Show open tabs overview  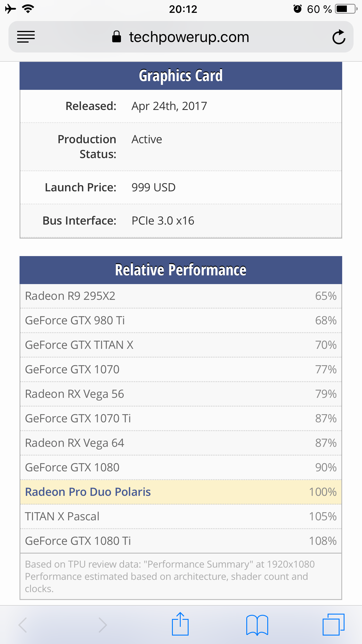pos(333,624)
